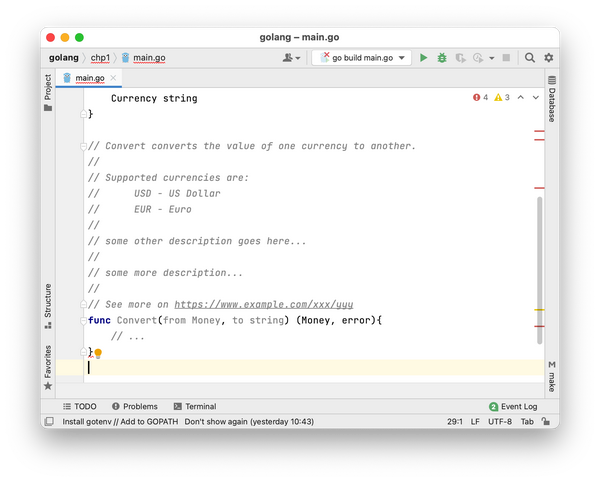Click the yellow warning stripe marker
The height and width of the screenshot is (482, 600).
pos(539,309)
